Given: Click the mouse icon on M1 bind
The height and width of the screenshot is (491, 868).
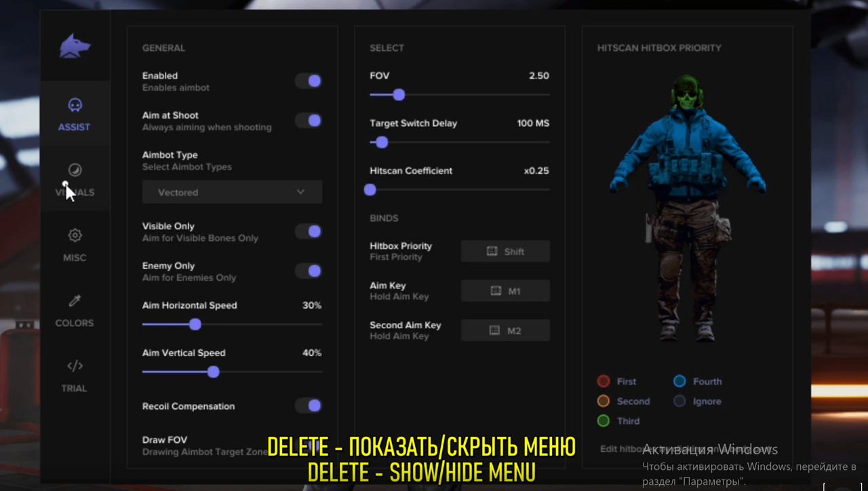Looking at the screenshot, I should coord(494,290).
